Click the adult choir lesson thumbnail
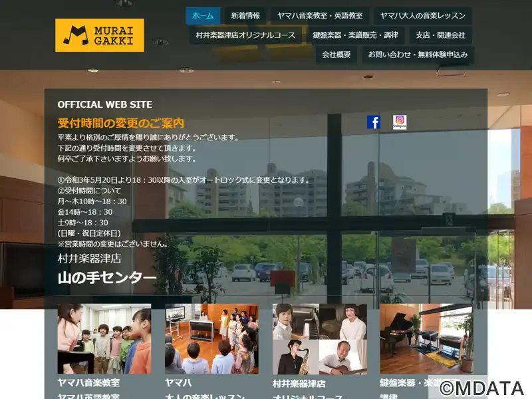The height and width of the screenshot is (399, 532). (211, 338)
